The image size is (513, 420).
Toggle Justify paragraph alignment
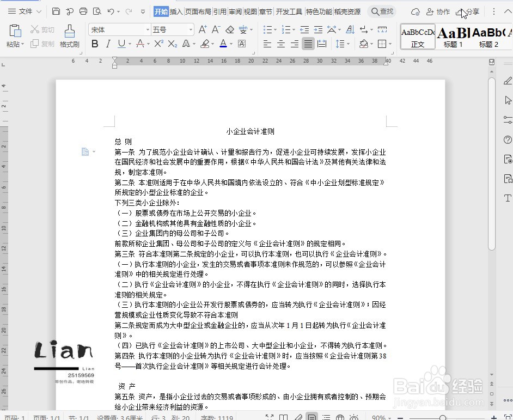[x=308, y=44]
